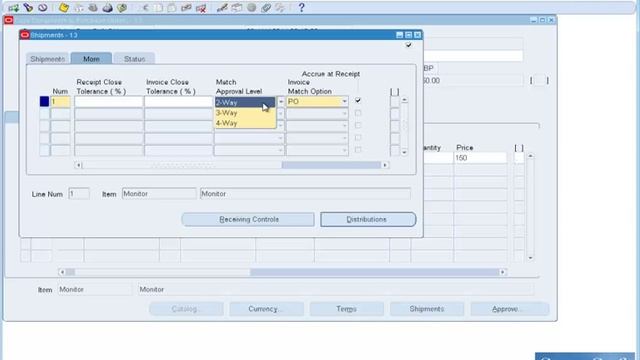Toggle checked box below Shipments window title bar
Screen dimensions: 640x360
(x=409, y=45)
